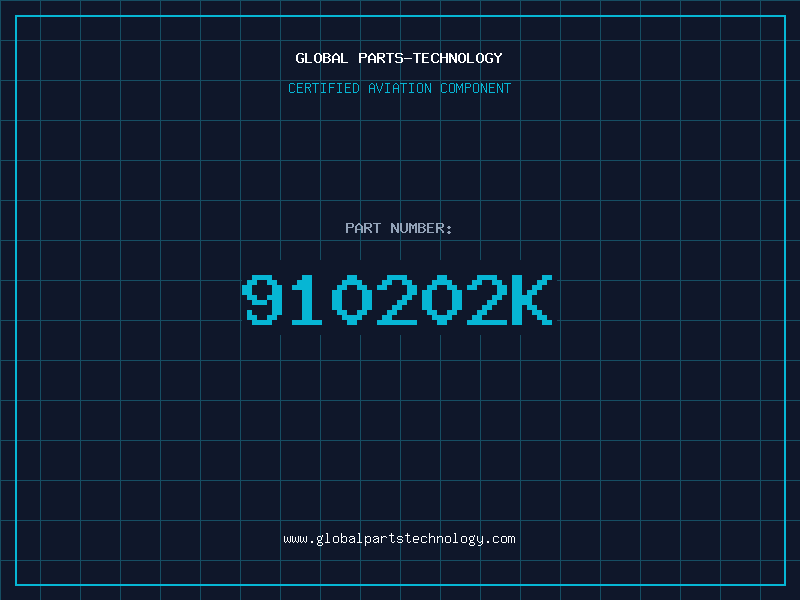Click the 'GLOBAL PARTS-TECHNOLOGY' heading

(x=399, y=58)
